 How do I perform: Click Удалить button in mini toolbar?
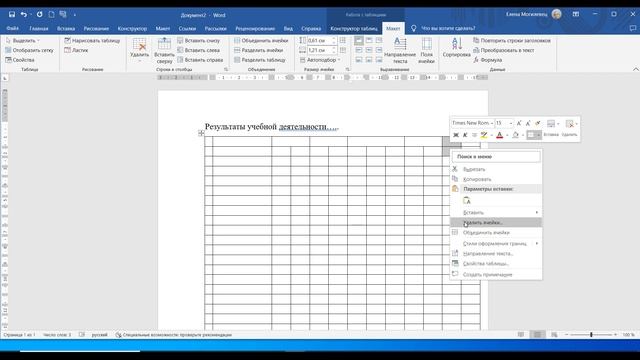point(569,127)
